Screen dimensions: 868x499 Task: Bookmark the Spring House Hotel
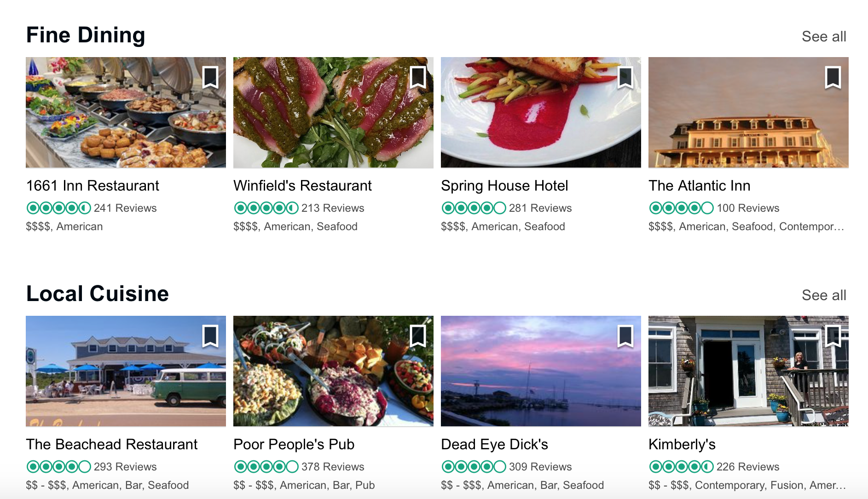(625, 77)
